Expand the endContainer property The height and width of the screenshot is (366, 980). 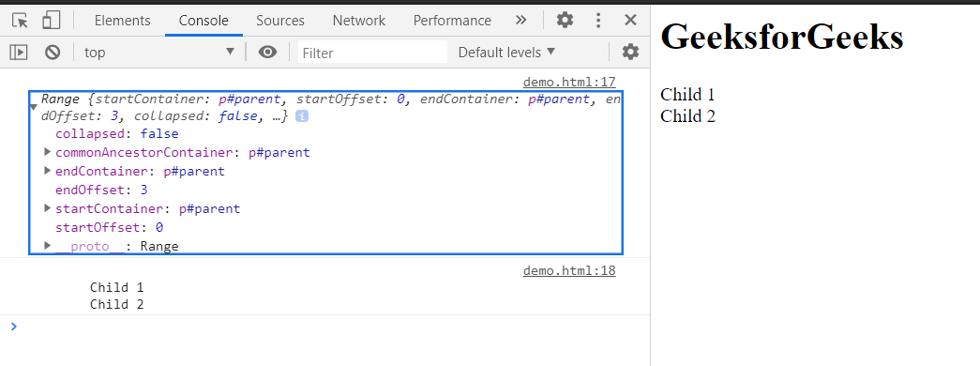click(48, 171)
